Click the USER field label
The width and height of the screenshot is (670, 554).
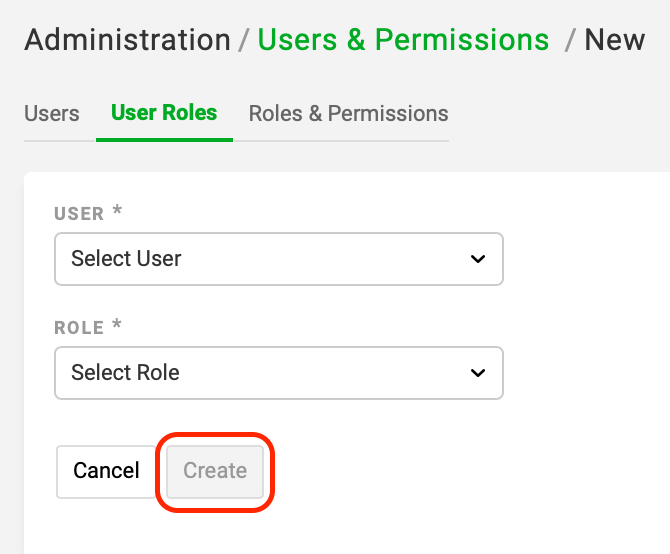[79, 214]
